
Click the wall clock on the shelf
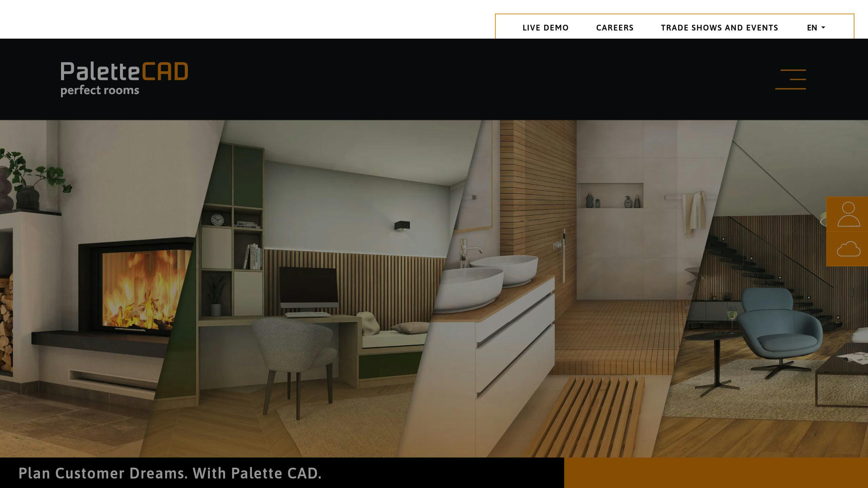click(217, 220)
